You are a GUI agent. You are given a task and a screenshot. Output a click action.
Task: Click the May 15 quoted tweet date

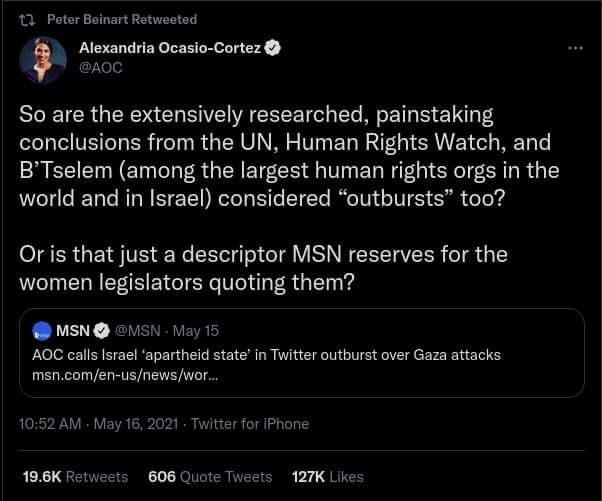pyautogui.click(x=198, y=331)
